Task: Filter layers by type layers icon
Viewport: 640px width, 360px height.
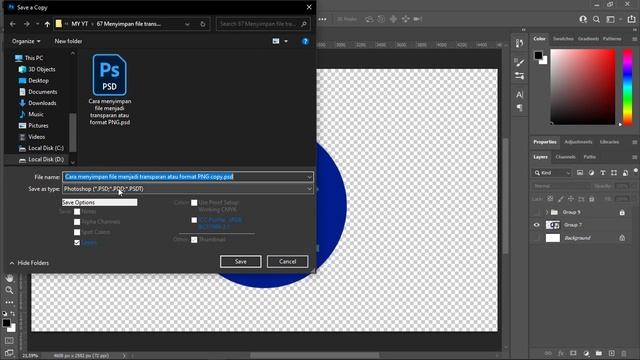Action: 602,173
